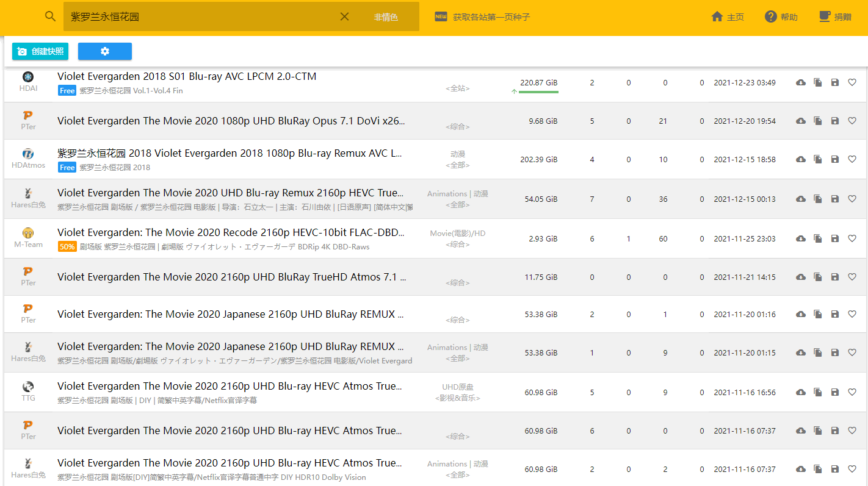This screenshot has width=868, height=486.
Task: Favorite the 202.39 GiB HDAtmos torrent
Action: 852,159
